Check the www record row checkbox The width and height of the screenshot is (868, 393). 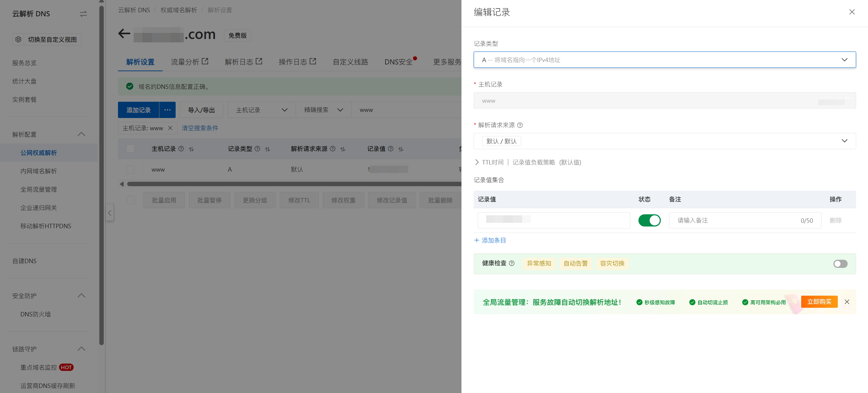pos(130,170)
